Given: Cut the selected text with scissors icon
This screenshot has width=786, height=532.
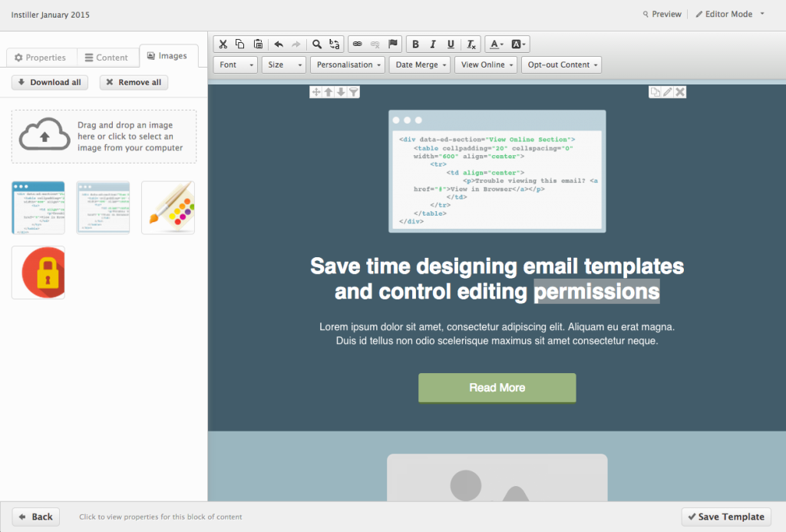Looking at the screenshot, I should (223, 44).
